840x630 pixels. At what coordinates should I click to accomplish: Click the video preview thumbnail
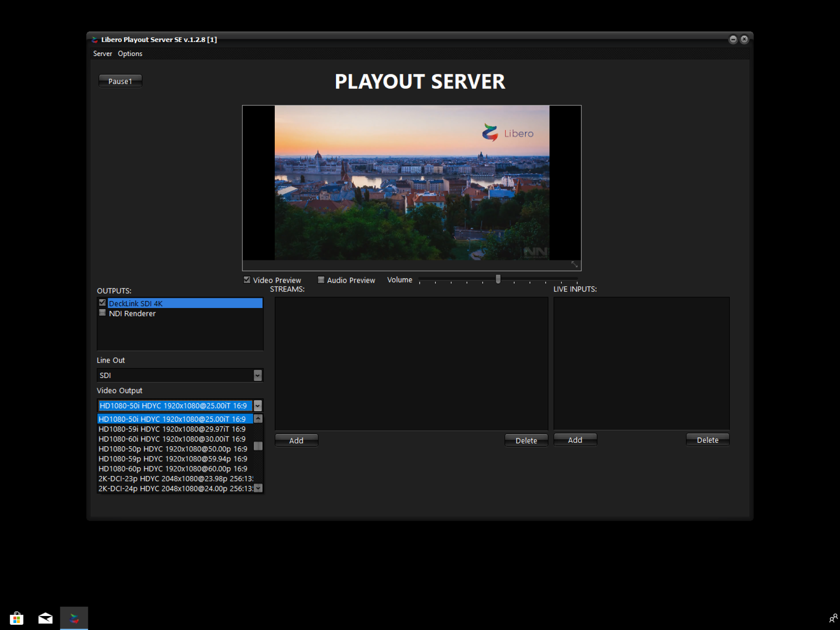coord(412,183)
